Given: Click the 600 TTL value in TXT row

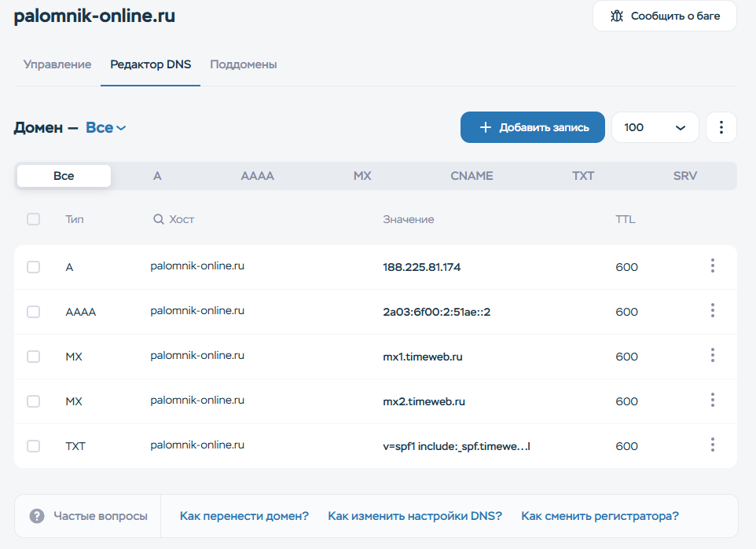Looking at the screenshot, I should click(x=627, y=446).
